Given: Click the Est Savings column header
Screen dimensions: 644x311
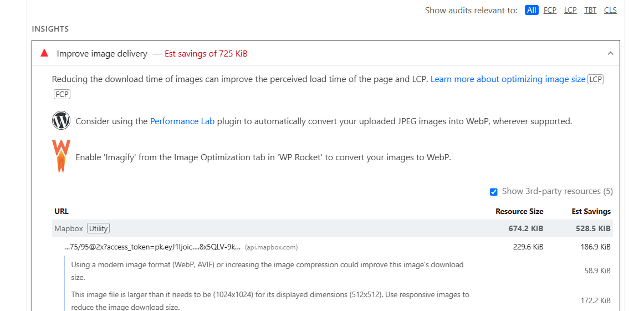Looking at the screenshot, I should [591, 211].
